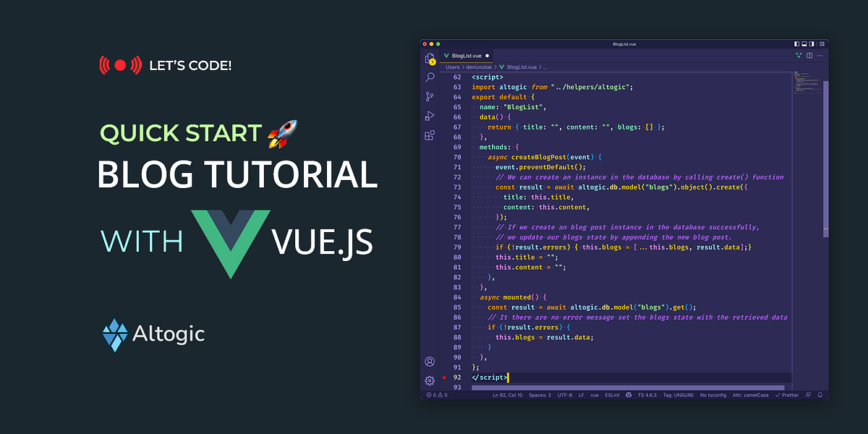This screenshot has height=434, width=868.
Task: Open the Source Control view
Action: [430, 96]
